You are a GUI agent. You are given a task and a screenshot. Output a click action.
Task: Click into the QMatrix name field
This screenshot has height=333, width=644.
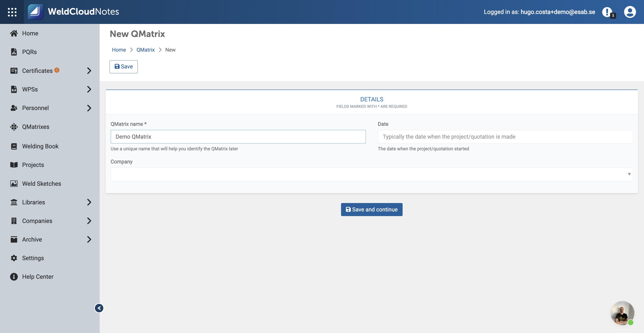238,137
